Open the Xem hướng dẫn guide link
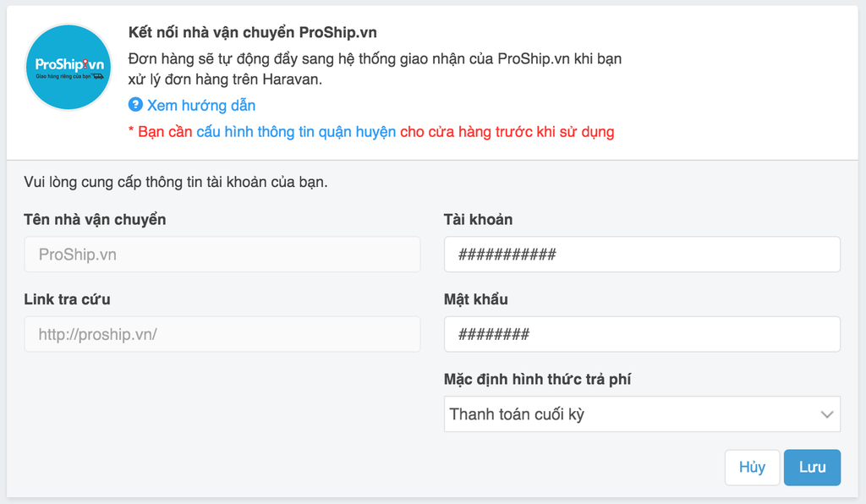The height and width of the screenshot is (504, 866). click(x=201, y=106)
